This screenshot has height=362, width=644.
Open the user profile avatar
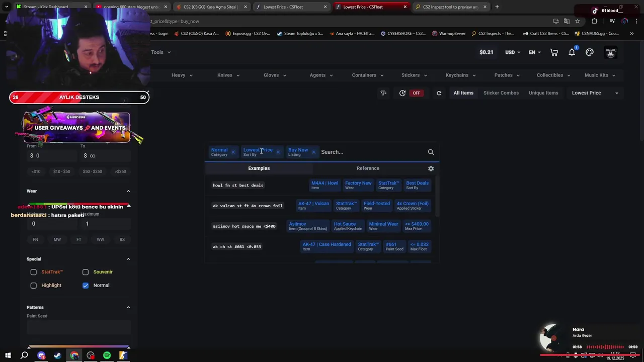[611, 52]
